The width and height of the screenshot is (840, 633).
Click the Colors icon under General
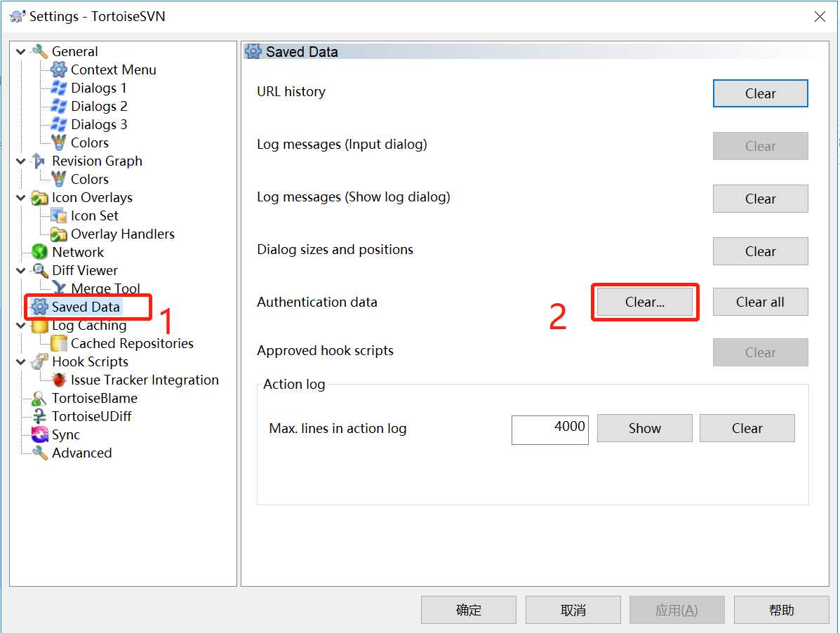click(58, 142)
